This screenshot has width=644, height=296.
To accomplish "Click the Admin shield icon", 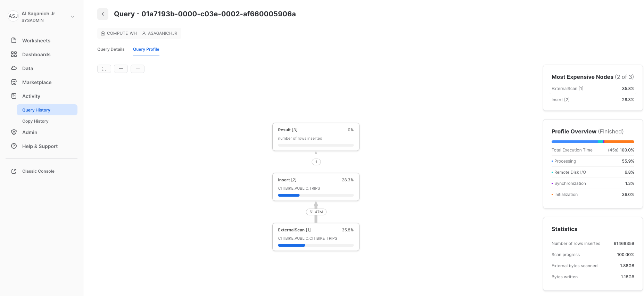I will coord(14,132).
